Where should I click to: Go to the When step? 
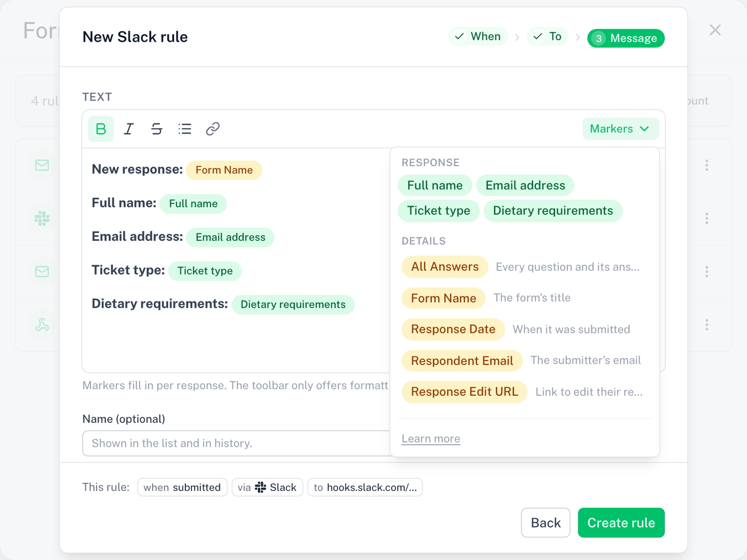tap(478, 36)
